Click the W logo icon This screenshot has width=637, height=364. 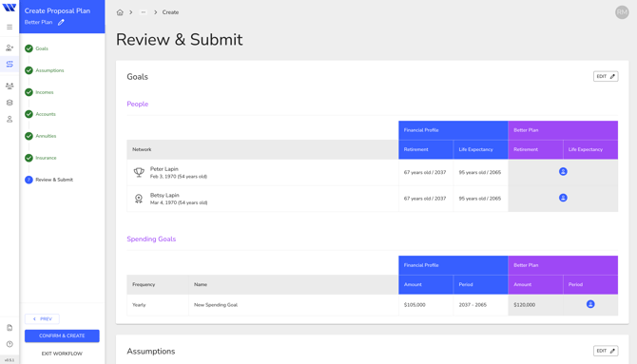coord(10,8)
